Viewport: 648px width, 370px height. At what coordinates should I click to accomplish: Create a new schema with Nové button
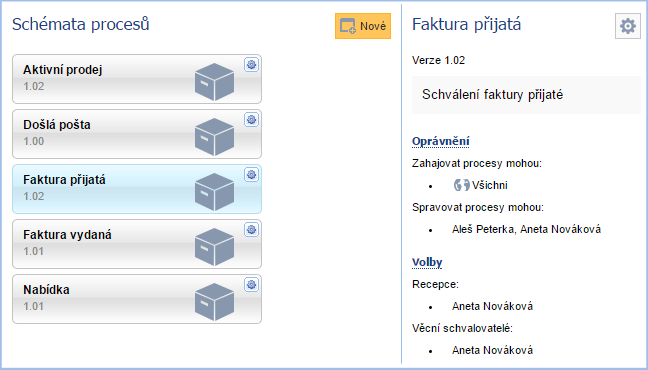pyautogui.click(x=363, y=26)
